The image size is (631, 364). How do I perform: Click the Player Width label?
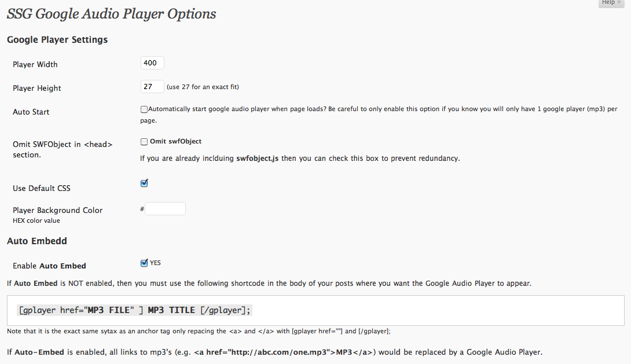tap(35, 64)
